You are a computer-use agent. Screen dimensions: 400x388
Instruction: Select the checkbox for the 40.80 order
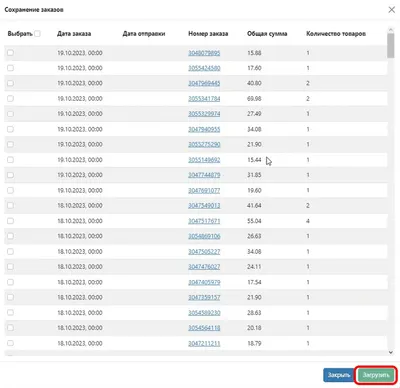[11, 83]
